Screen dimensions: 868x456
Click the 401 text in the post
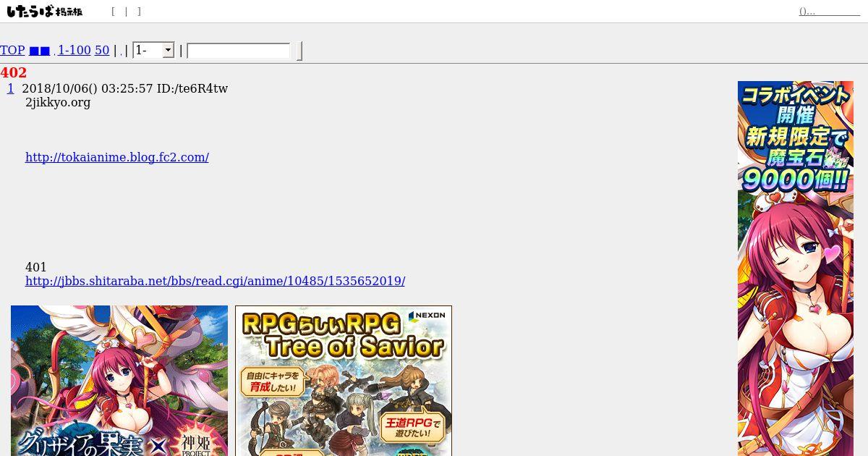click(x=36, y=267)
